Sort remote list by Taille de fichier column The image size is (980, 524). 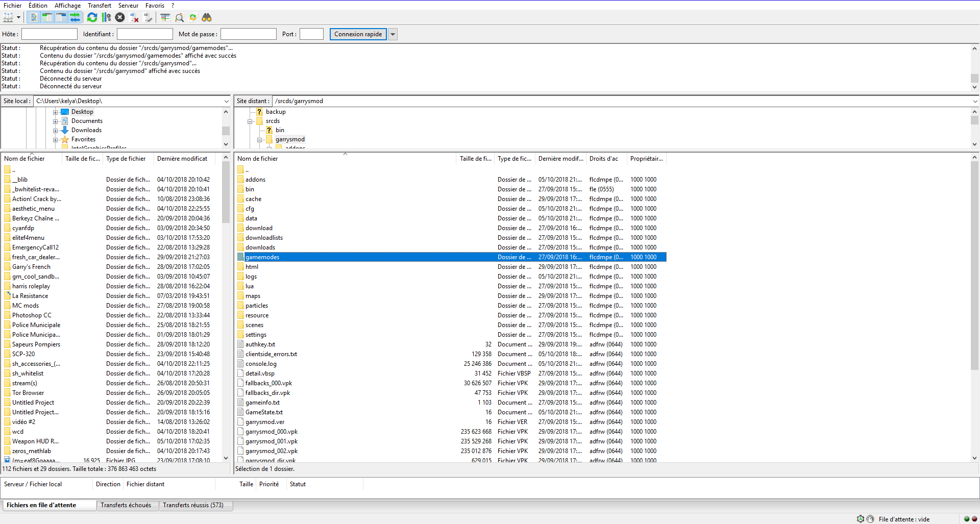(475, 159)
